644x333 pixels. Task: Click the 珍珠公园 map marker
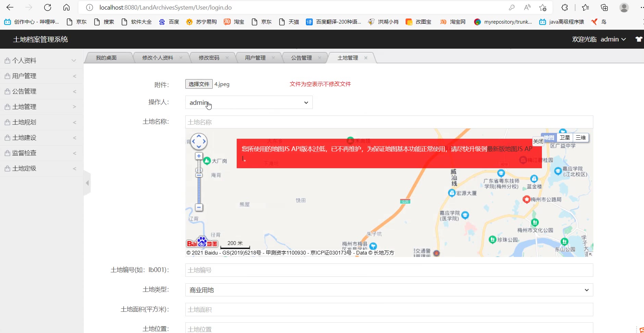[x=492, y=239]
